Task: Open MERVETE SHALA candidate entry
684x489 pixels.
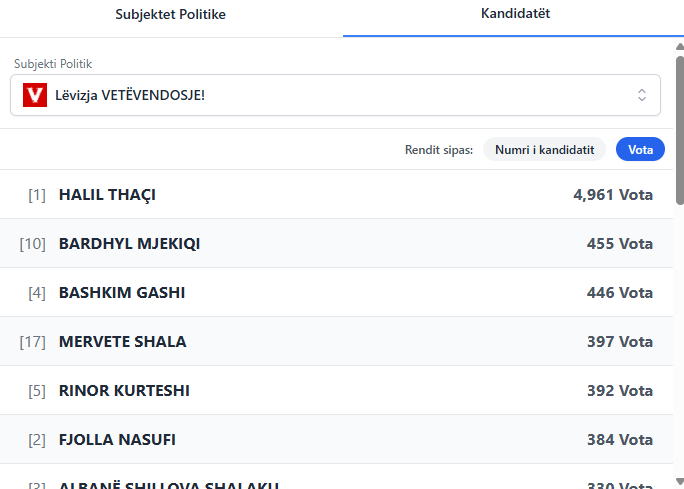Action: [x=122, y=342]
